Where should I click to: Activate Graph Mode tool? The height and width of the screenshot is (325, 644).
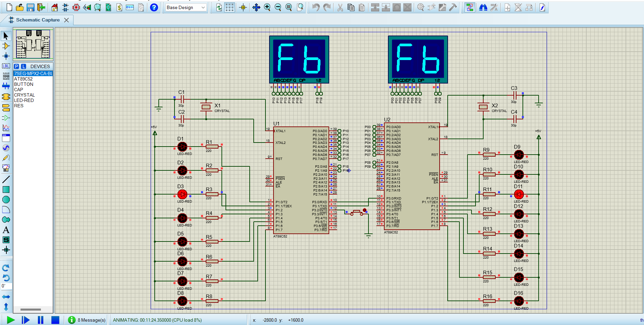click(x=6, y=128)
